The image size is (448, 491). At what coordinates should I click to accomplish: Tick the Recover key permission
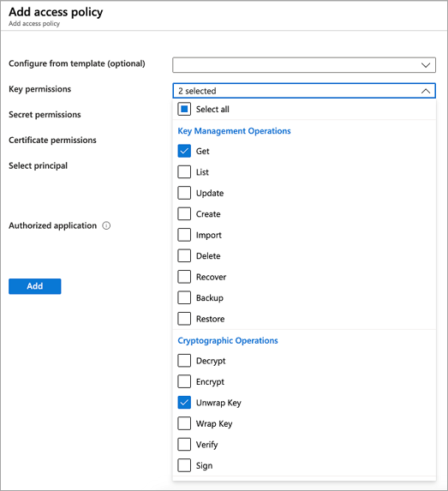[184, 277]
